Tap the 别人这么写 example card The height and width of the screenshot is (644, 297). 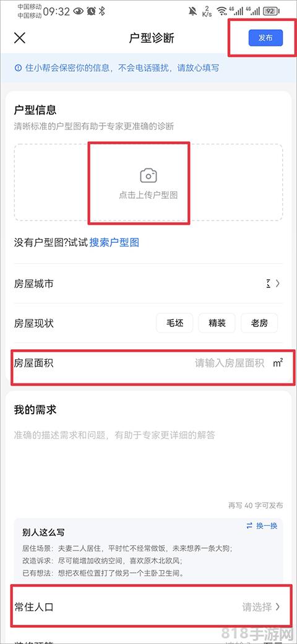[x=148, y=550]
